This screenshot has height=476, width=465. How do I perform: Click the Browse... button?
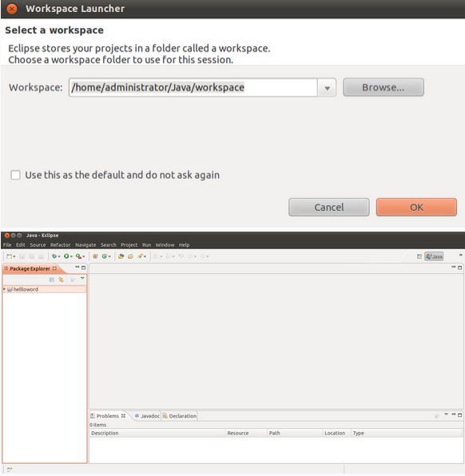coord(384,87)
